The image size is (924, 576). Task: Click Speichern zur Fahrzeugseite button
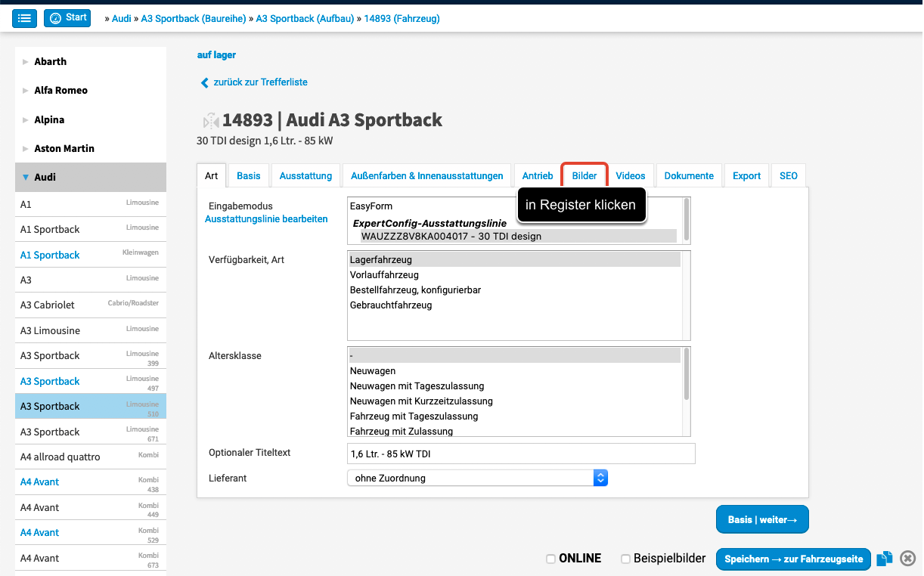[x=793, y=559]
